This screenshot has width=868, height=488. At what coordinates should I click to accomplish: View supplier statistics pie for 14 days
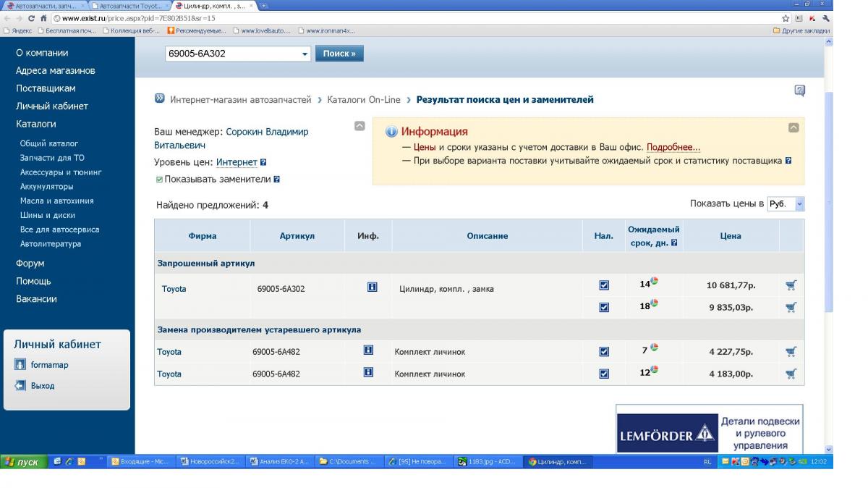[x=655, y=282]
